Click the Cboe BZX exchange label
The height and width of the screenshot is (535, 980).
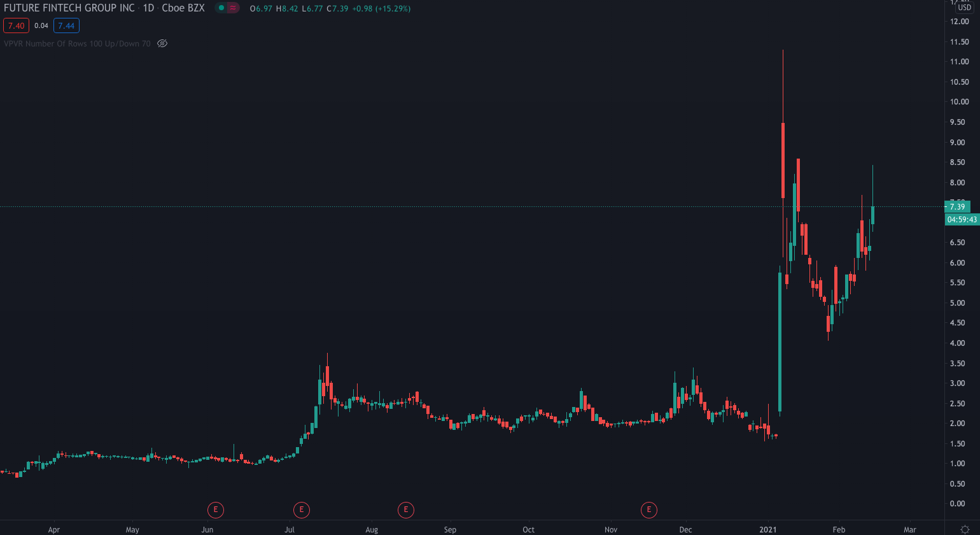(x=183, y=8)
